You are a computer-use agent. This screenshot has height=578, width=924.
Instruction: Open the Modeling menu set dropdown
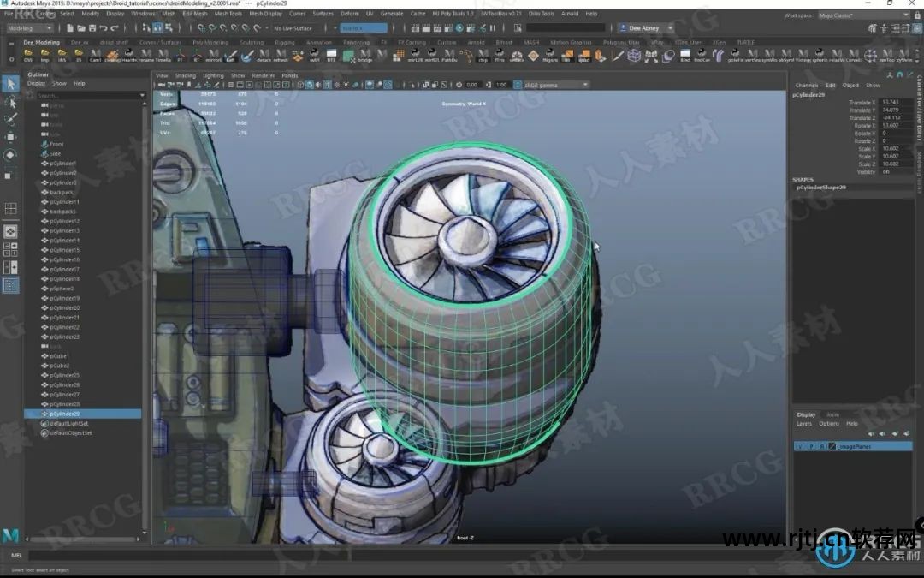tap(33, 28)
